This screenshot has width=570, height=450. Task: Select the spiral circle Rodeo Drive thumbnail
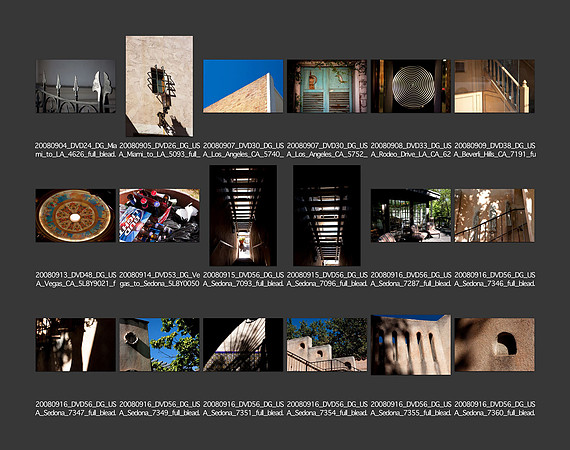point(411,86)
